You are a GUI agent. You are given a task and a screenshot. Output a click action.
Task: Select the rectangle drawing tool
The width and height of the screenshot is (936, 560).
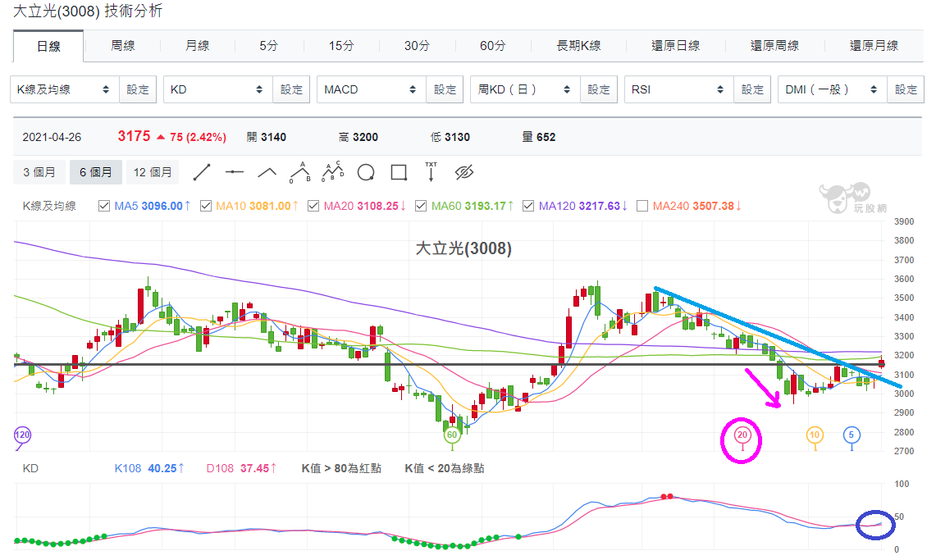pyautogui.click(x=399, y=172)
